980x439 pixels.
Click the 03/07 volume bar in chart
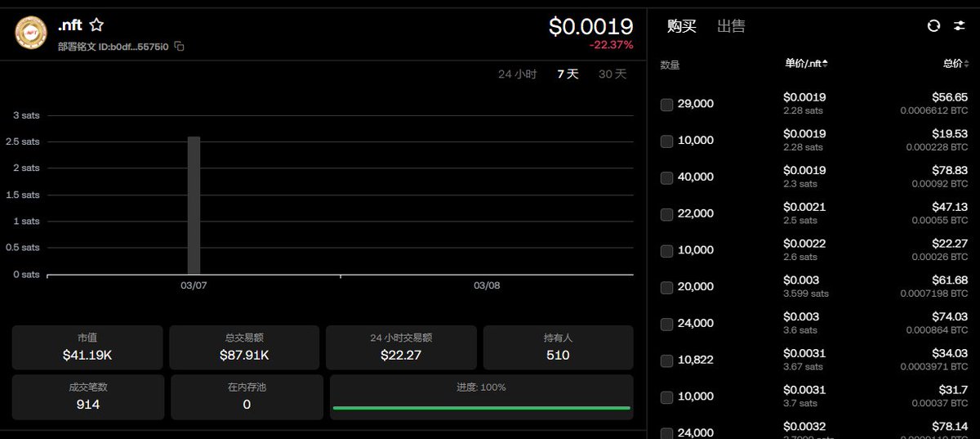pos(194,205)
